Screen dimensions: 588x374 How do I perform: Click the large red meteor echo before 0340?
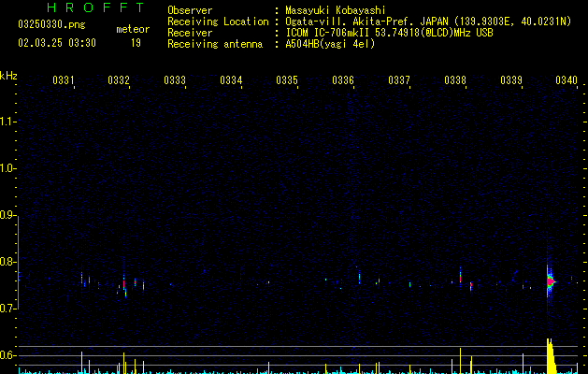pos(551,281)
